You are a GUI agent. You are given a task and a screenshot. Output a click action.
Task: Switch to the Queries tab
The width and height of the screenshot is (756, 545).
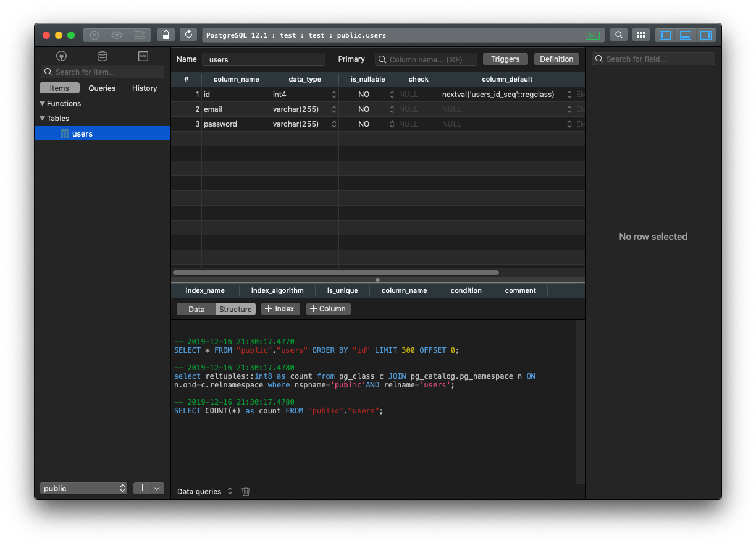(x=102, y=88)
